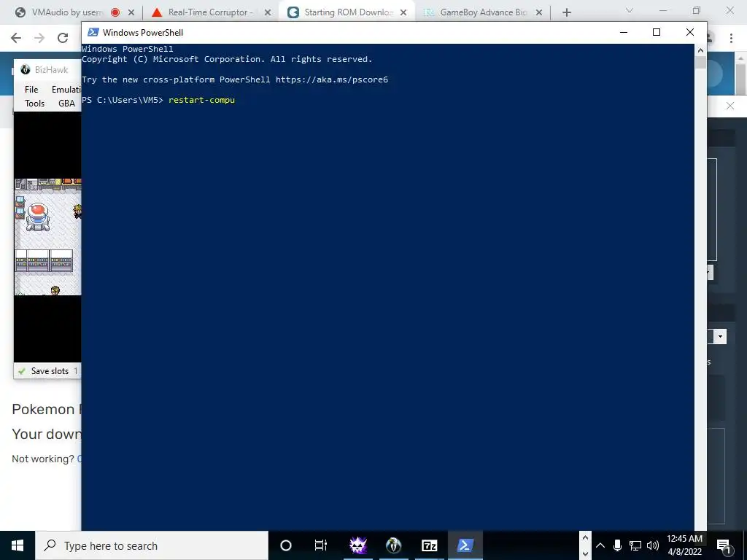Close the Real-Time Corruptor tab
The width and height of the screenshot is (747, 560).
pos(268,12)
